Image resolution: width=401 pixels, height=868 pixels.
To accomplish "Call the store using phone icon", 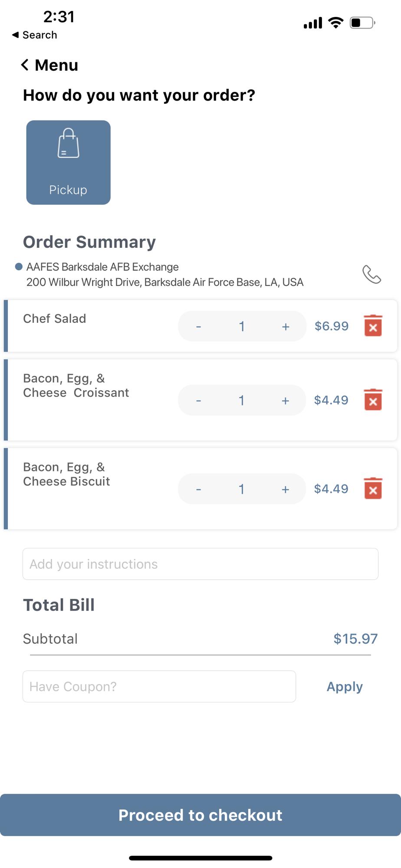I will [371, 274].
